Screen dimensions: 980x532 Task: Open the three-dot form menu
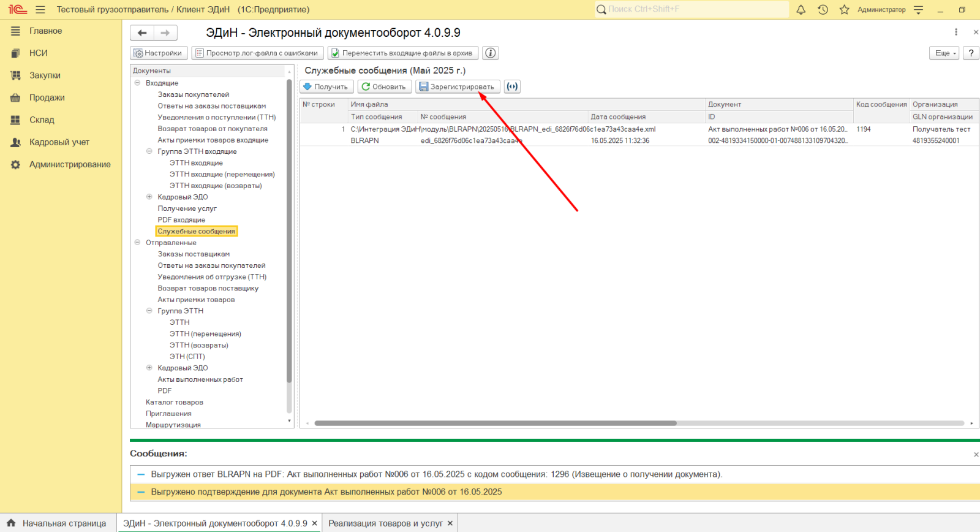[956, 32]
